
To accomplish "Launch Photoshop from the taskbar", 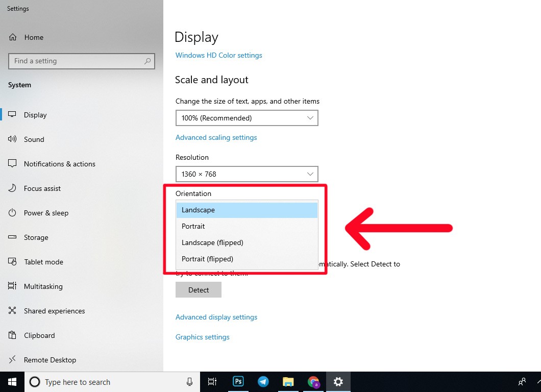I will click(238, 381).
